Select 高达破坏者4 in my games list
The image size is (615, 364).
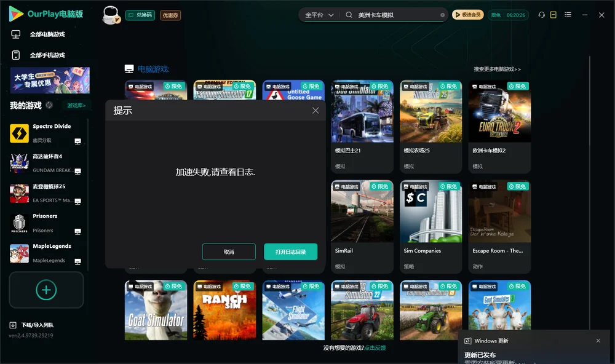46,163
